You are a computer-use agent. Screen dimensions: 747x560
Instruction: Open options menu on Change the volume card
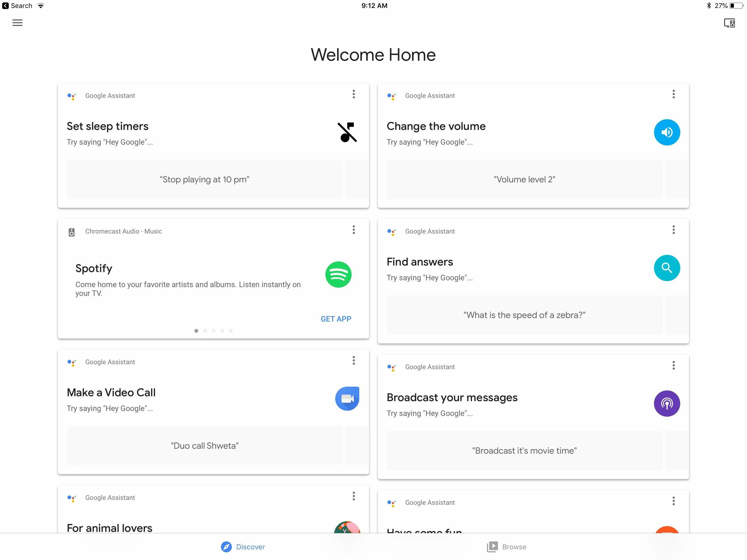[673, 94]
